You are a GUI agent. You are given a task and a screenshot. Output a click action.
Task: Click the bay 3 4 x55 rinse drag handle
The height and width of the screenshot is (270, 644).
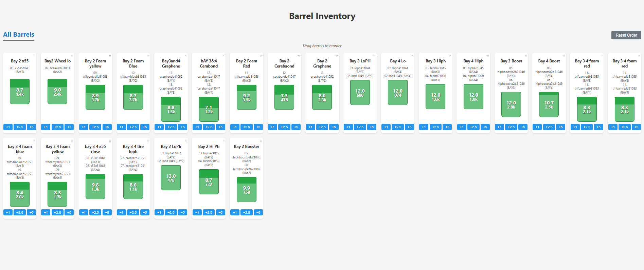(110, 141)
